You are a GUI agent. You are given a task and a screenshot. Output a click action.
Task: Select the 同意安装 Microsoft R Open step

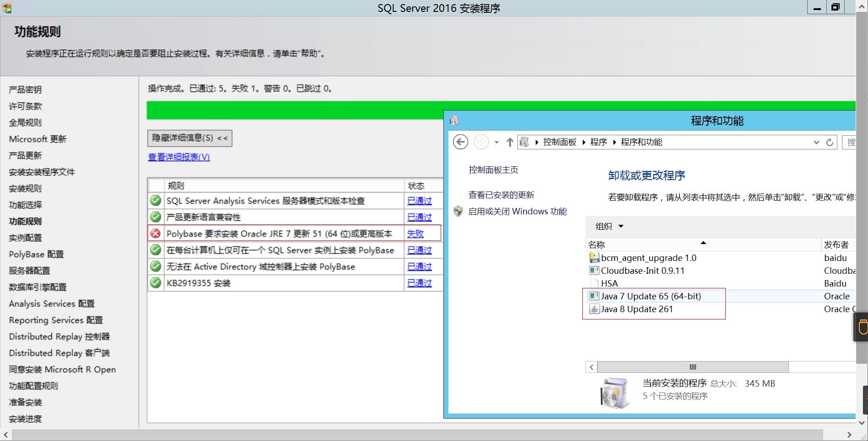coord(62,369)
